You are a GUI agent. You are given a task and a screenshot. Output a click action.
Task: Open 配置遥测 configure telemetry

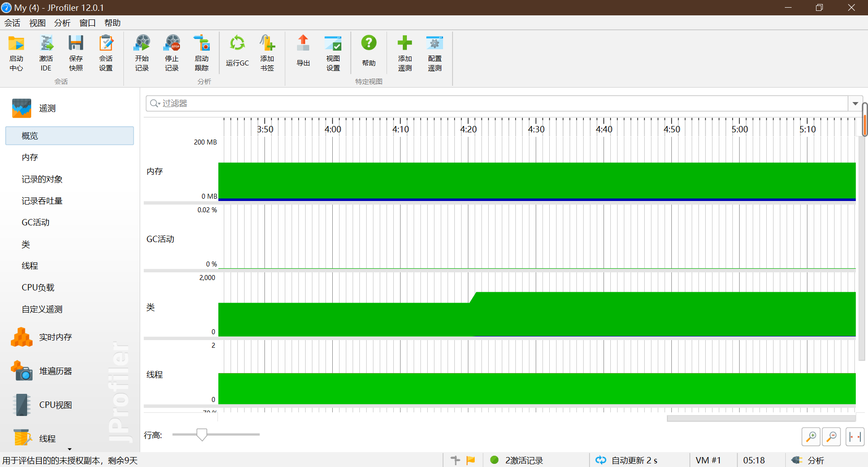coord(435,53)
